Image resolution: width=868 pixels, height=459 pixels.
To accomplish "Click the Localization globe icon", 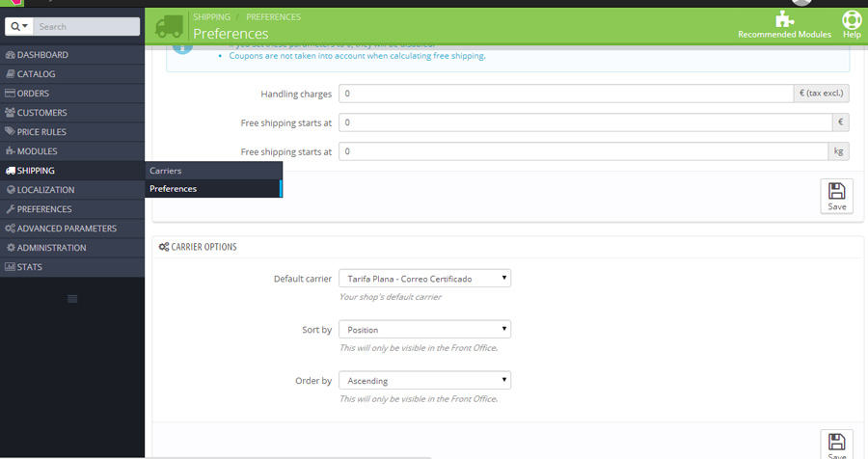I will [x=11, y=189].
